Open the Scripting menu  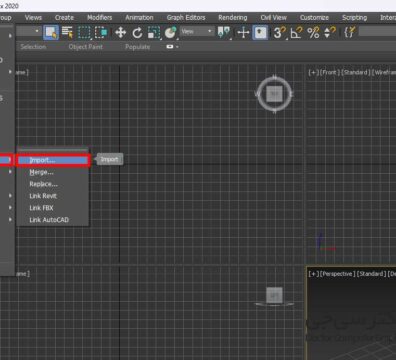click(x=354, y=17)
